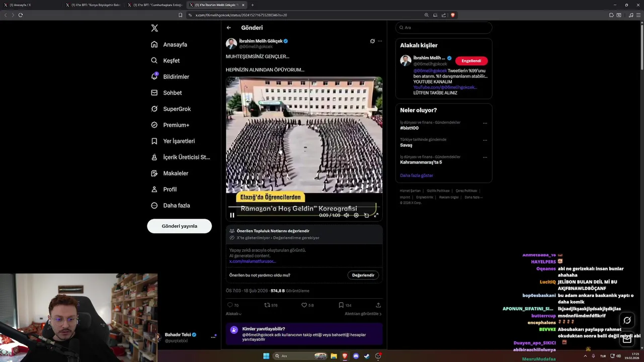Click the floating Grok button
Viewport: 644px width, 362px height.
(x=627, y=320)
